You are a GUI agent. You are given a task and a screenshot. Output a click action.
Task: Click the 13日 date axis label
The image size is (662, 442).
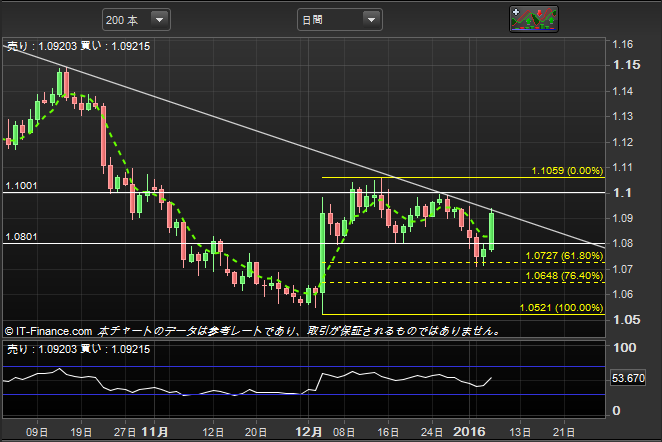point(520,432)
